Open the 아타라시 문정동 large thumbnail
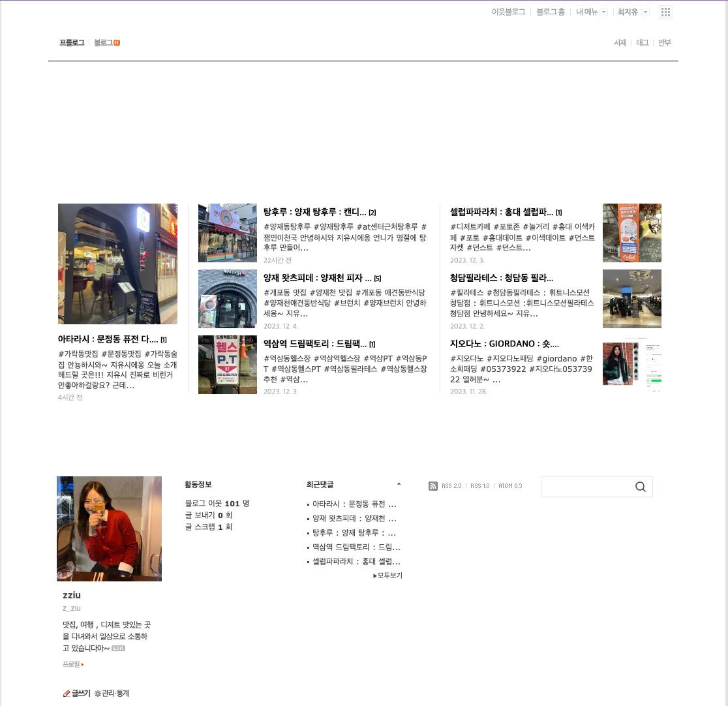Viewport: 728px width, 706px height. coord(117,264)
